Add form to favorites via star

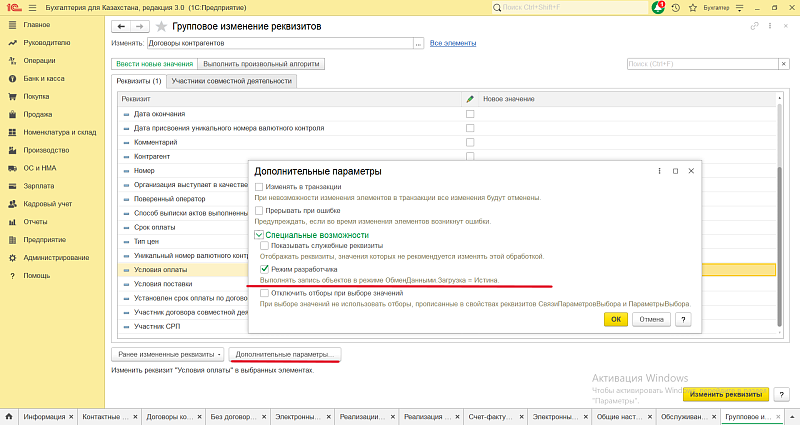tap(161, 26)
